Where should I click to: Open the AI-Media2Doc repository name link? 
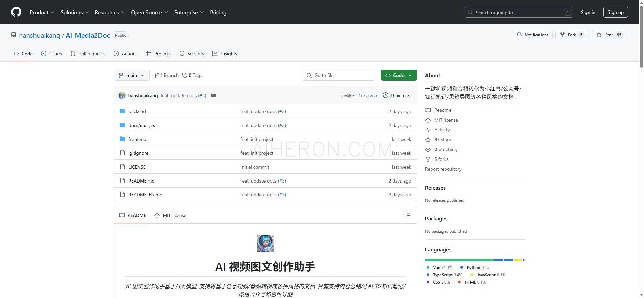coord(88,35)
